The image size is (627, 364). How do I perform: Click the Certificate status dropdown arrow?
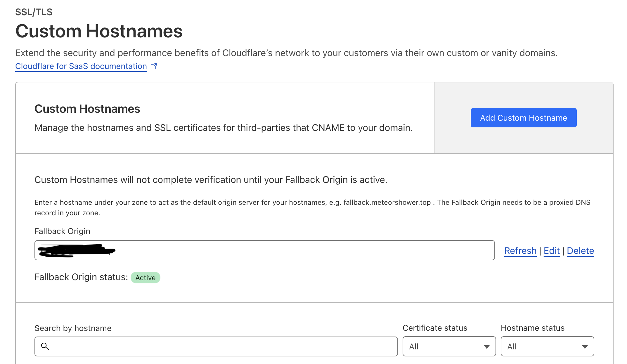tap(486, 347)
